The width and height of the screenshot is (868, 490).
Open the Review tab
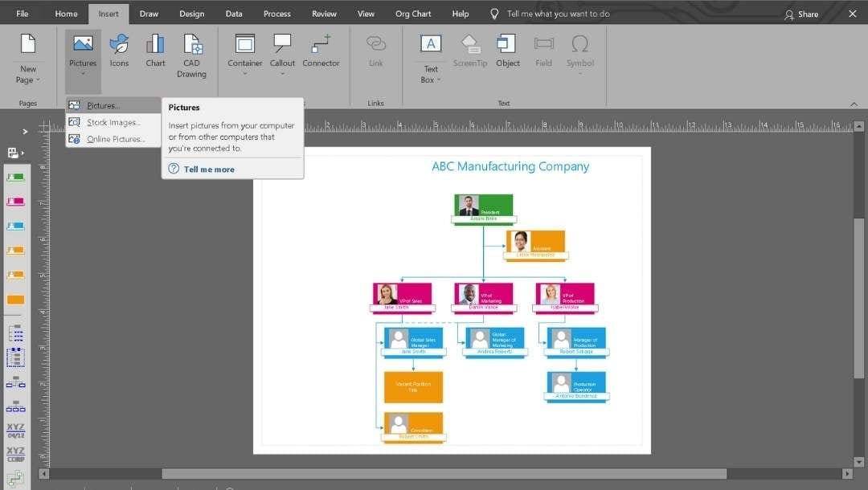tap(324, 14)
